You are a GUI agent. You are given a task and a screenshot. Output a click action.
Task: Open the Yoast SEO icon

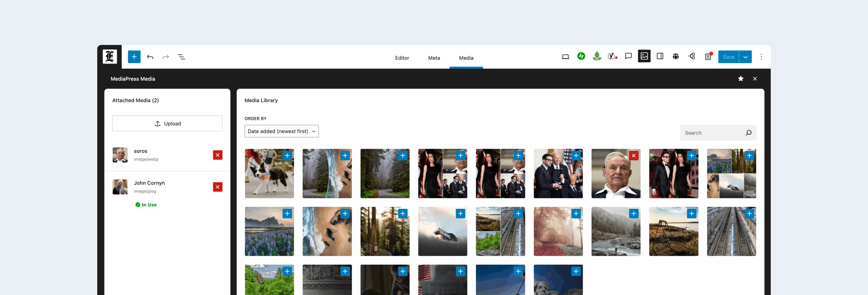coord(612,56)
